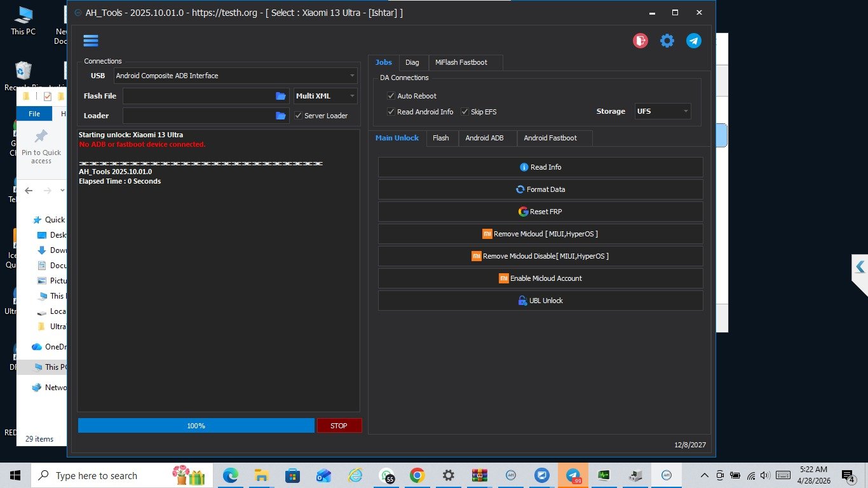Select the Flash tab
This screenshot has width=868, height=488.
tap(441, 138)
